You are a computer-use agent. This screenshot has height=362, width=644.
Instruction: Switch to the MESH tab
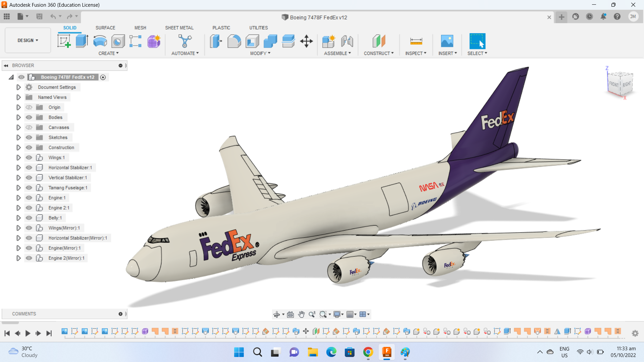140,28
